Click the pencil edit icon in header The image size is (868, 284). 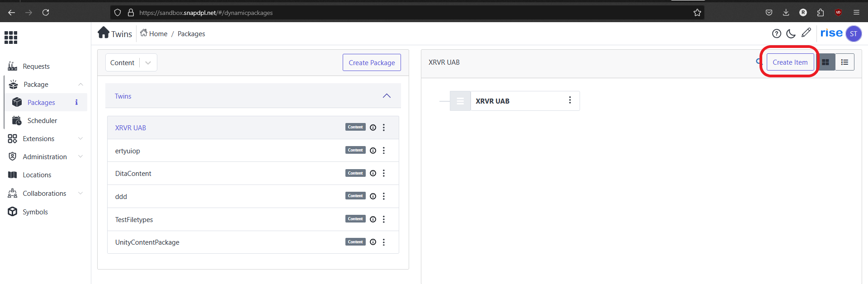pos(806,33)
